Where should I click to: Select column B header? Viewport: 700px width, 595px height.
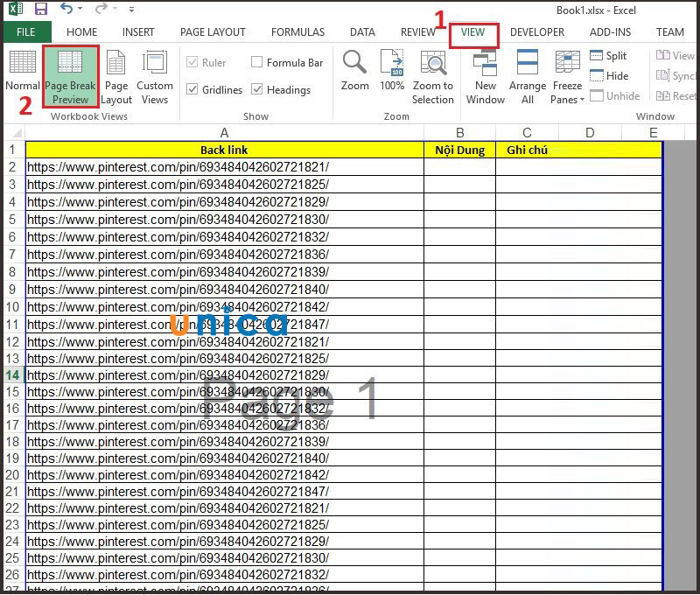point(460,133)
